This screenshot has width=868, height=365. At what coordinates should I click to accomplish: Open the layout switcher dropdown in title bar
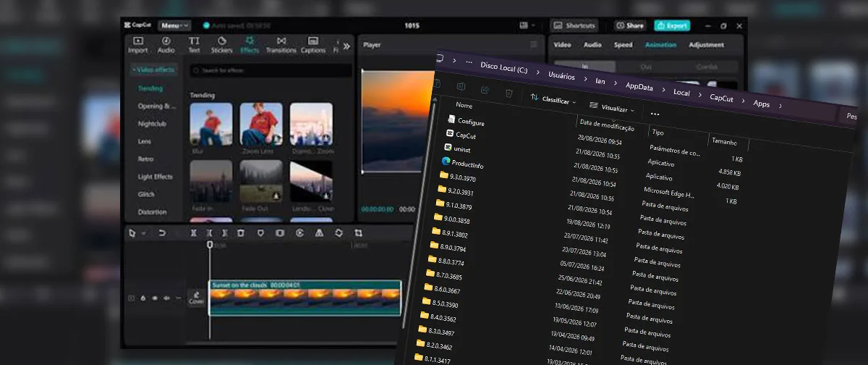coord(527,25)
